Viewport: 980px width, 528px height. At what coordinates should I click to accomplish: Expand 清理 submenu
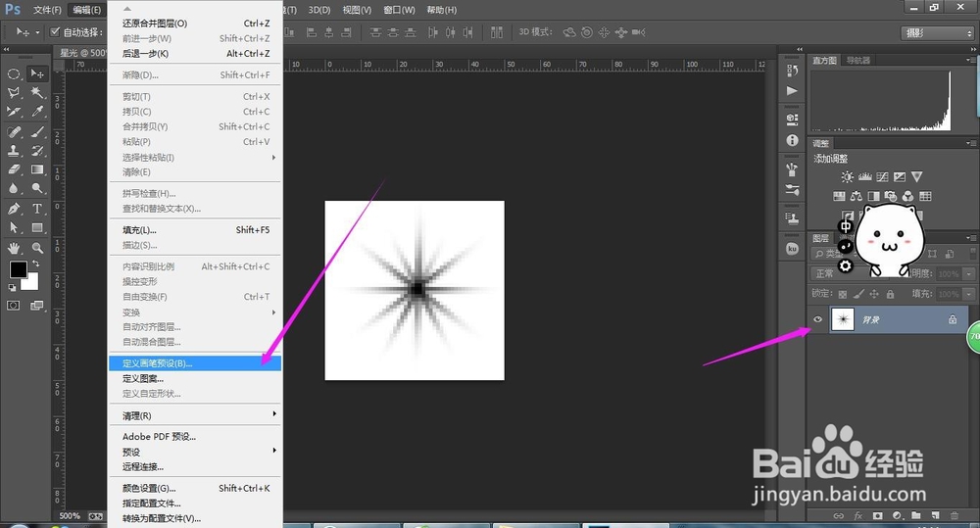(196, 415)
